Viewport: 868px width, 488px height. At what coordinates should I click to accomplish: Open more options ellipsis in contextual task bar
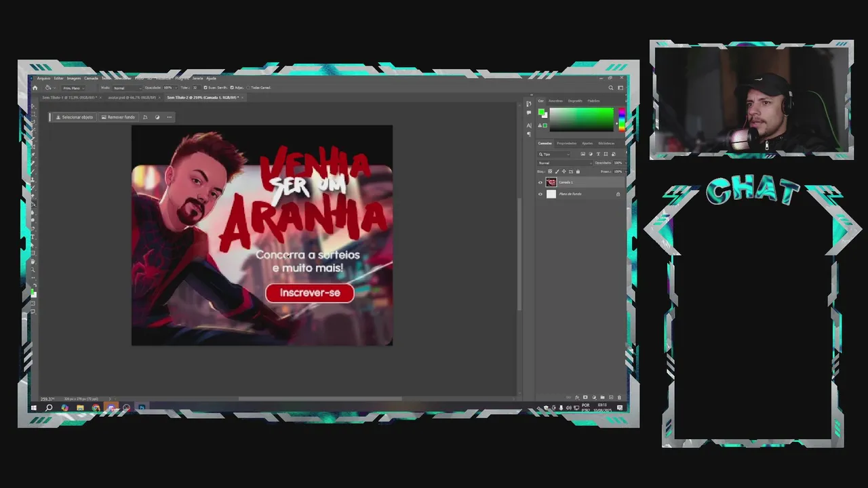(x=170, y=117)
